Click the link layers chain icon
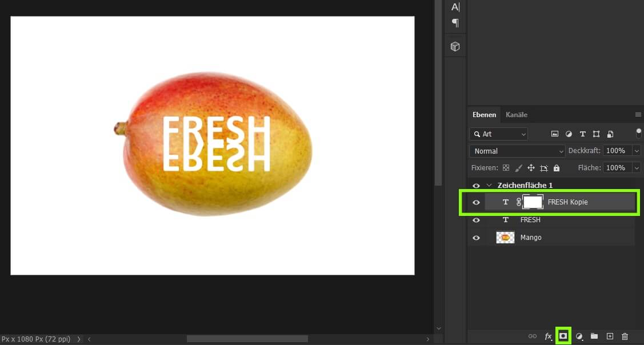The height and width of the screenshot is (345, 644). 533,336
